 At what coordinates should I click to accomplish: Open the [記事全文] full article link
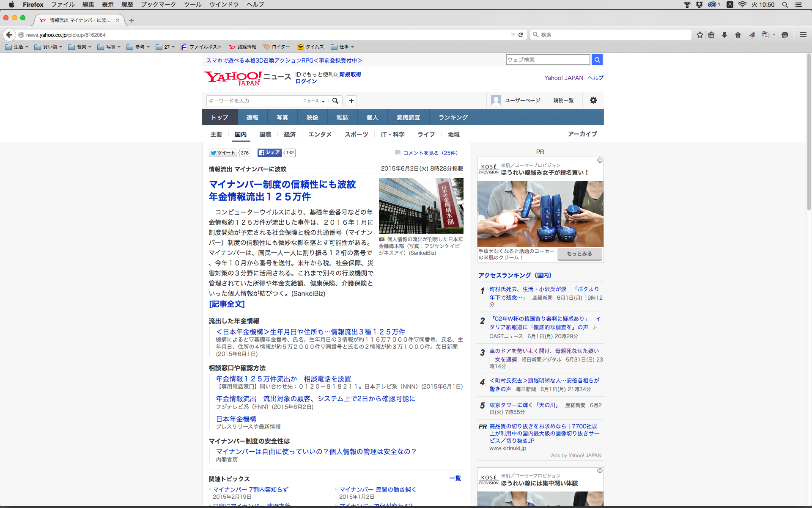click(227, 304)
